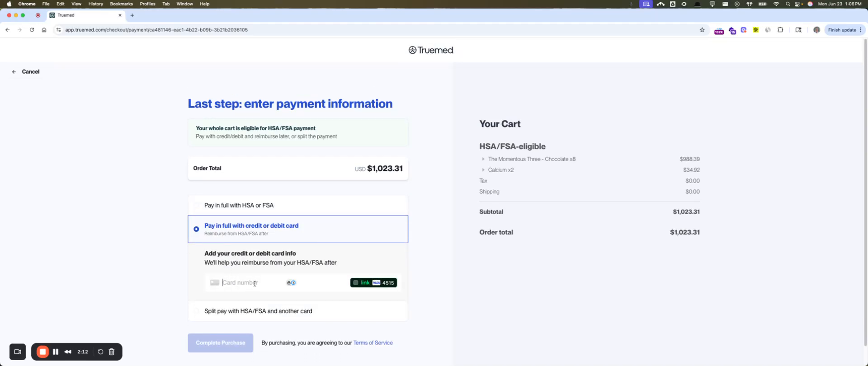Click the battery status icon
This screenshot has width=868, height=366.
[x=763, y=4]
